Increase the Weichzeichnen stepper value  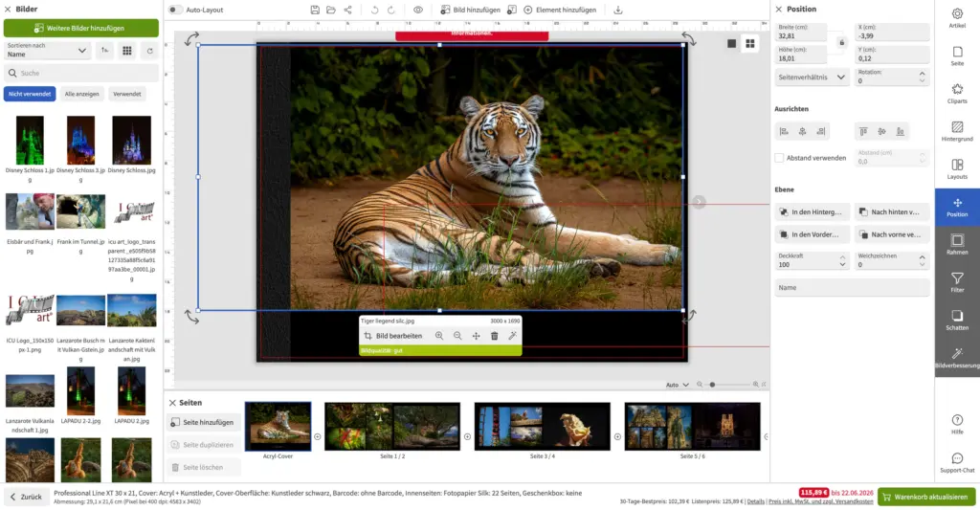pos(922,256)
